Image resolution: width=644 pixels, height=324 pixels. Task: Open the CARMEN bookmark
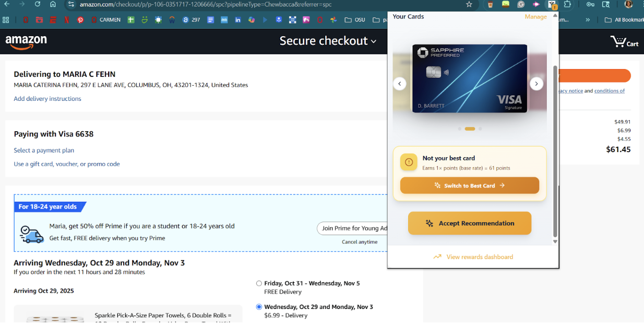click(x=106, y=20)
